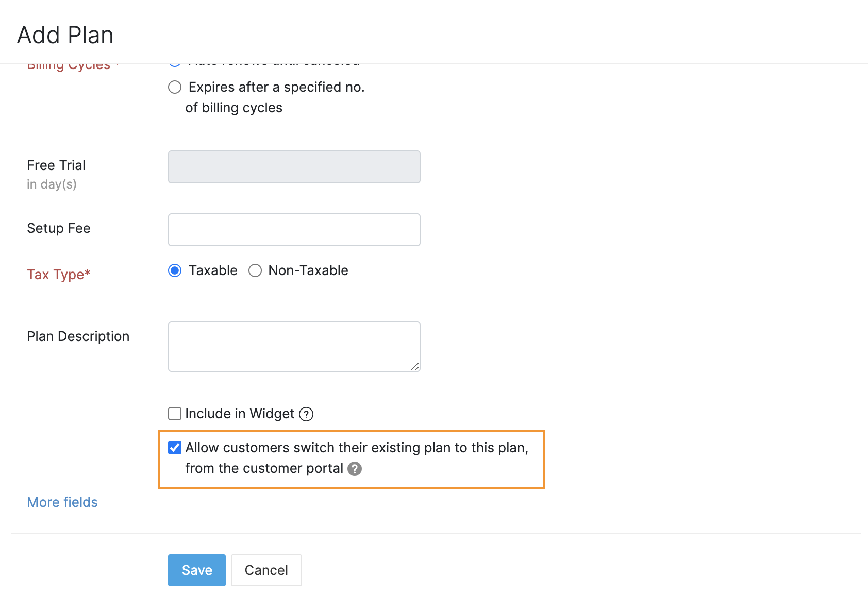Enable the Include in Widget checkbox
Viewport: 868px width, 613px height.
[174, 414]
